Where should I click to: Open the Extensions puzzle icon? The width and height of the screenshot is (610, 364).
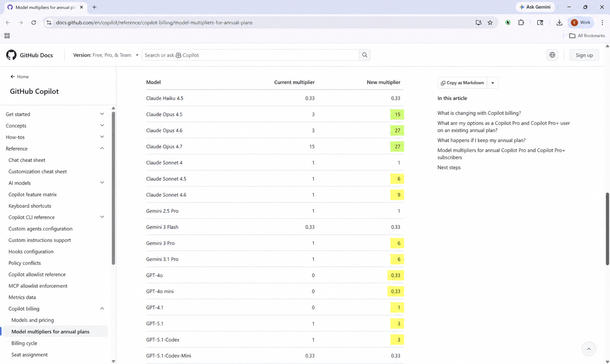point(521,23)
